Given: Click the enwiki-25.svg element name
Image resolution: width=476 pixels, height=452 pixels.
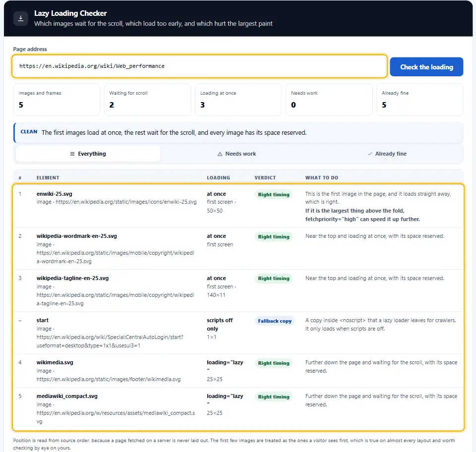Looking at the screenshot, I should click(55, 194).
